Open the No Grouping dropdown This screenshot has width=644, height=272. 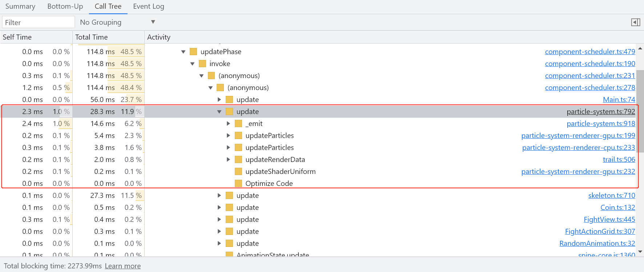pos(117,22)
